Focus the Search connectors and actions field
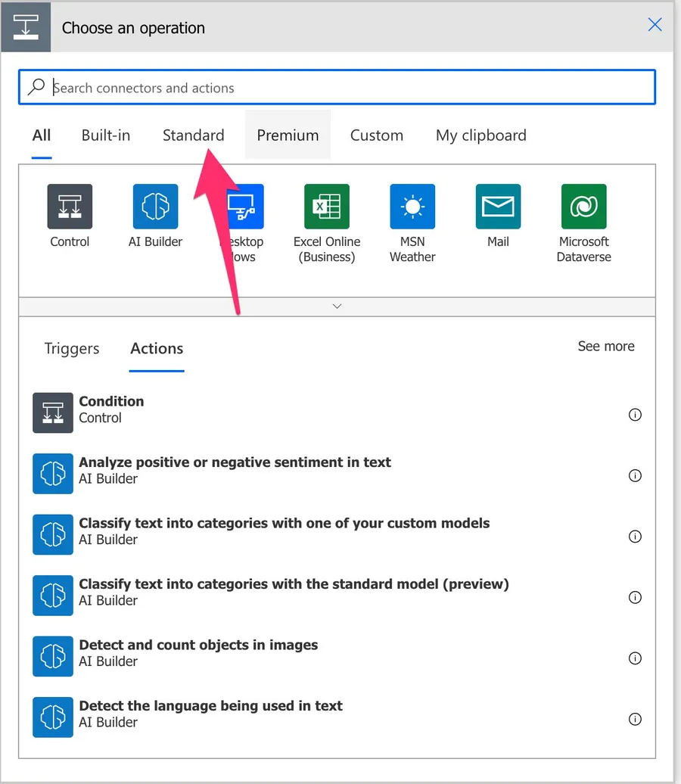The width and height of the screenshot is (681, 784). pos(337,88)
